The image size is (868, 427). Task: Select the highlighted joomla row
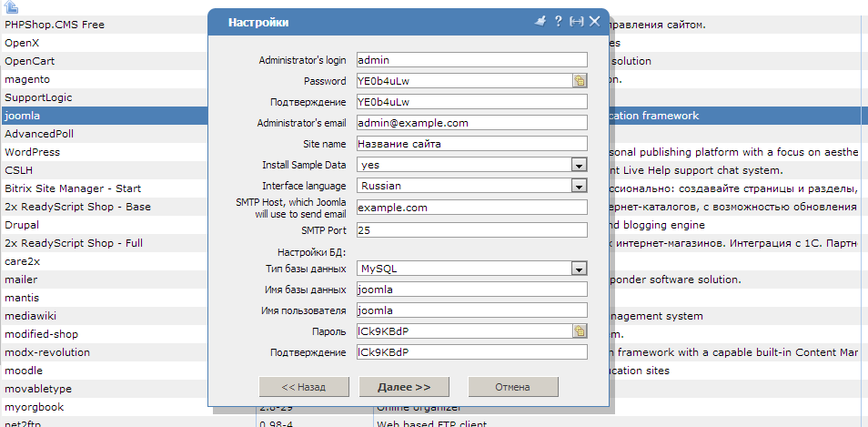(x=22, y=116)
